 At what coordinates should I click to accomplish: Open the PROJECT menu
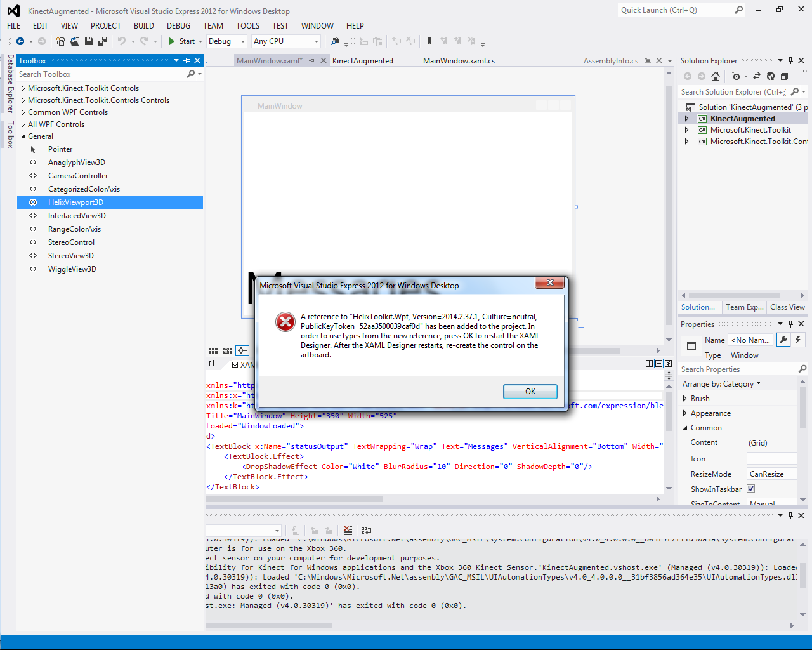(x=106, y=26)
